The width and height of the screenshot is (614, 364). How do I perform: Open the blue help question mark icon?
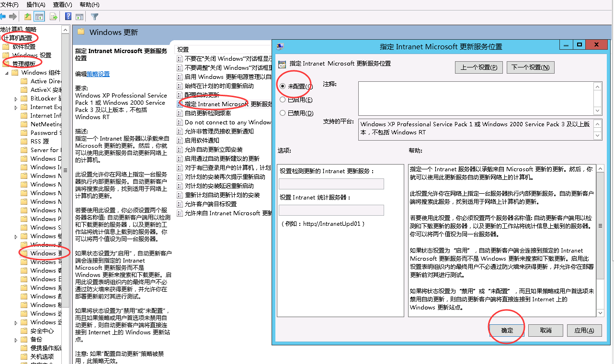coord(68,17)
